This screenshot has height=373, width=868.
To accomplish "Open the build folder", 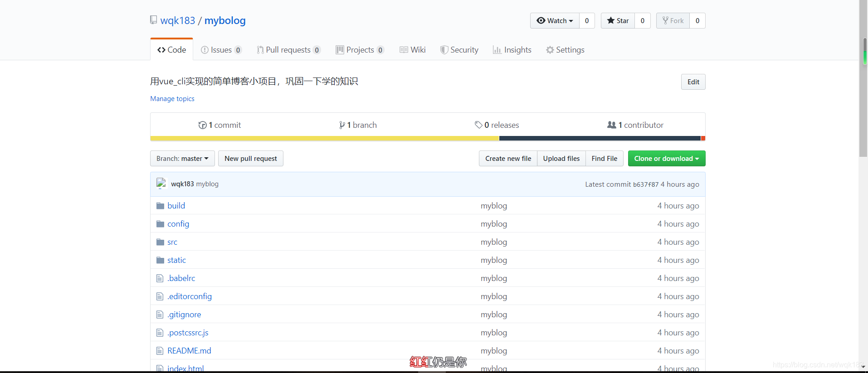I will 176,206.
